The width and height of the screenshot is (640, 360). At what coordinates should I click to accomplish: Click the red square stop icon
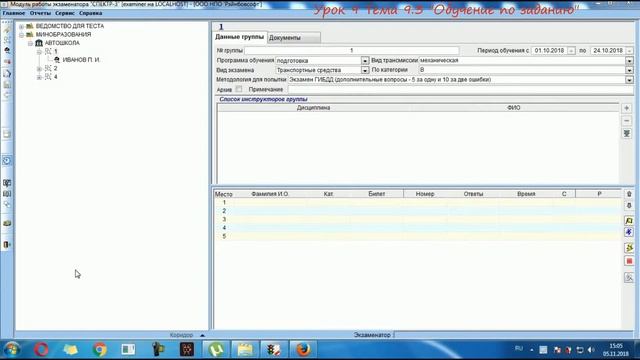[629, 261]
